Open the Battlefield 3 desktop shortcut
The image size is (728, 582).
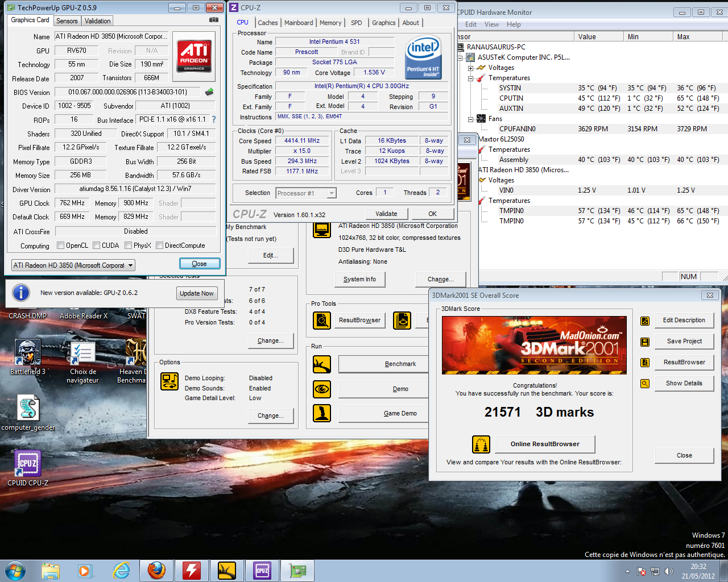(x=28, y=358)
